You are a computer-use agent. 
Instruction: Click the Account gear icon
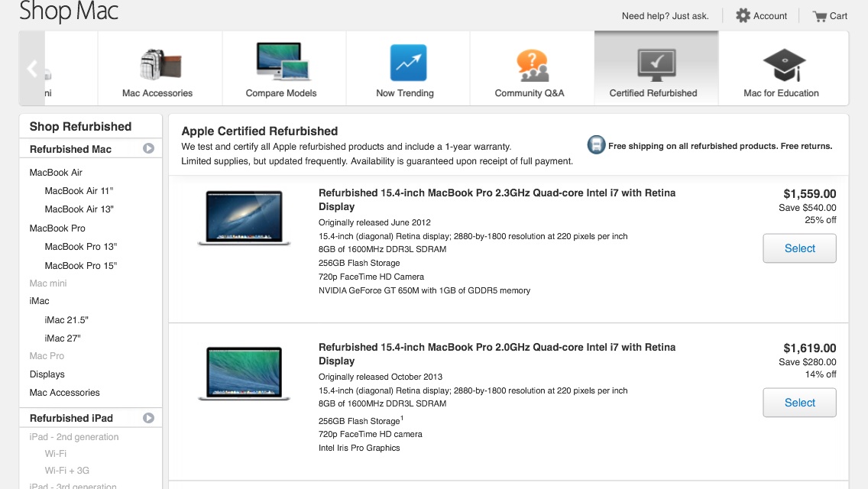pos(743,15)
